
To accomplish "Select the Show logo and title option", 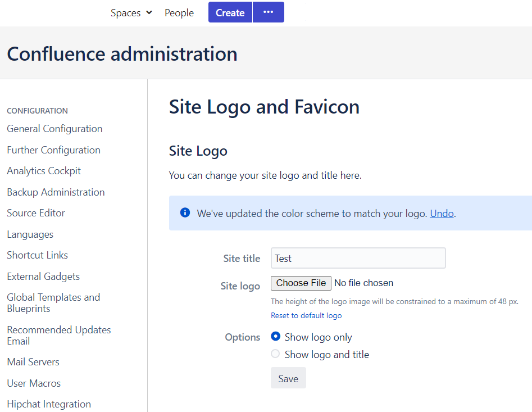I will click(275, 354).
